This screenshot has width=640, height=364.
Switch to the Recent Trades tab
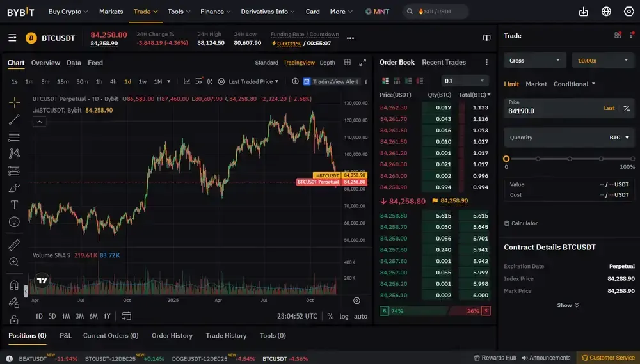click(x=444, y=62)
